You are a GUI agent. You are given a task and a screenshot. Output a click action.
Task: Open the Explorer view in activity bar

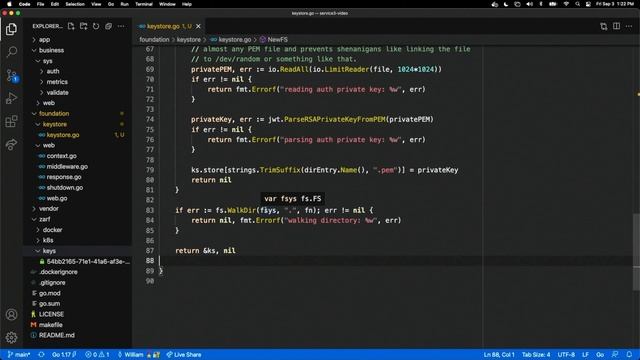[11, 29]
